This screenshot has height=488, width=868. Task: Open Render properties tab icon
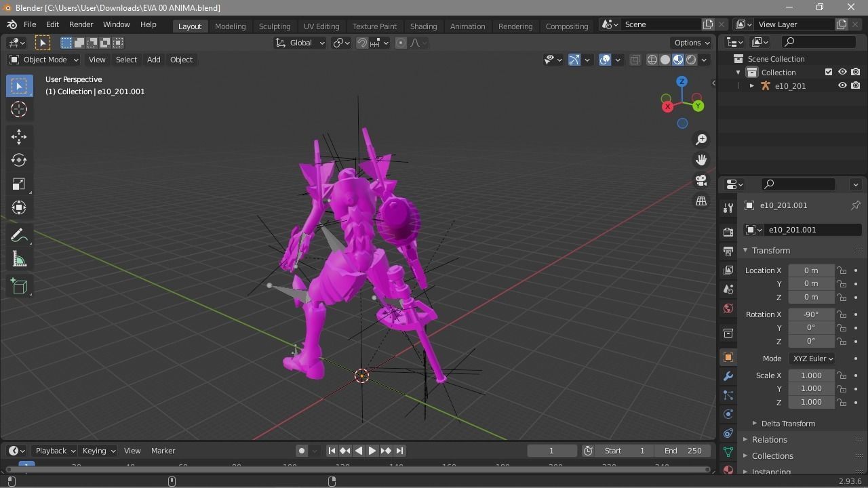coord(728,232)
